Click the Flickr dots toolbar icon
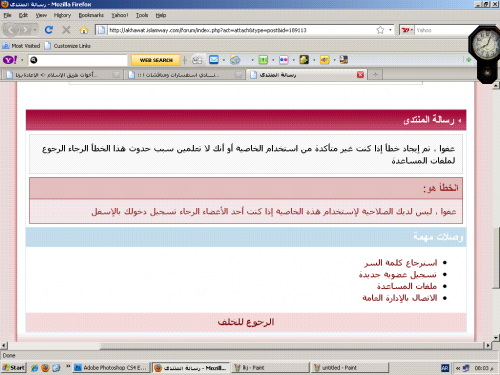500x375 pixels. [284, 60]
